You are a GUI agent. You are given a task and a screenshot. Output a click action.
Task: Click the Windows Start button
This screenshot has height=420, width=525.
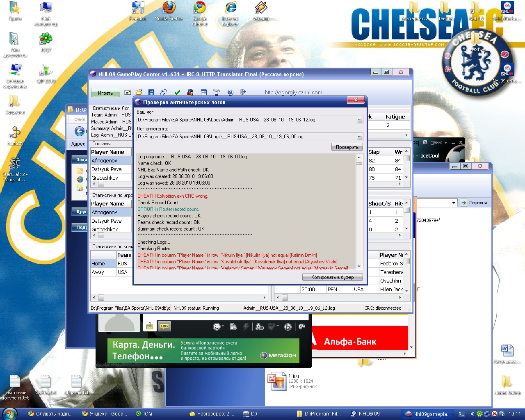pyautogui.click(x=9, y=414)
